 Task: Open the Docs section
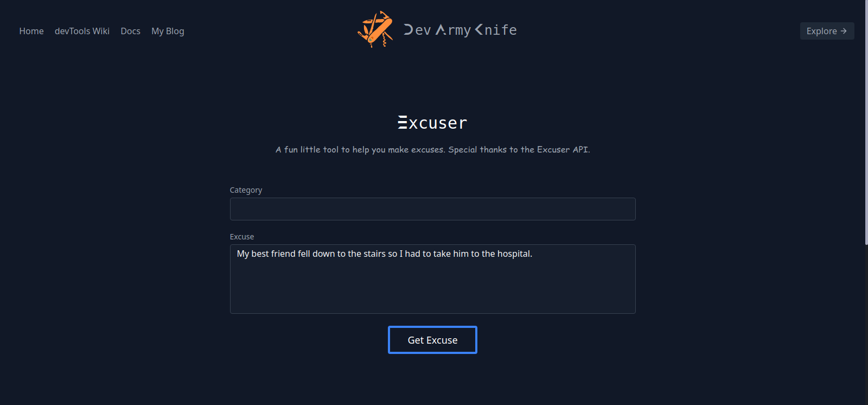[x=130, y=31]
